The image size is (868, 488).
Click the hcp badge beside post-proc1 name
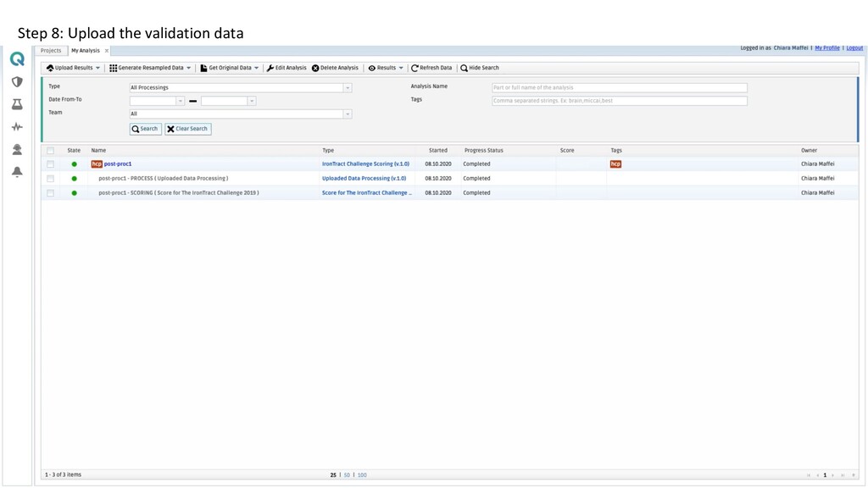pos(97,164)
